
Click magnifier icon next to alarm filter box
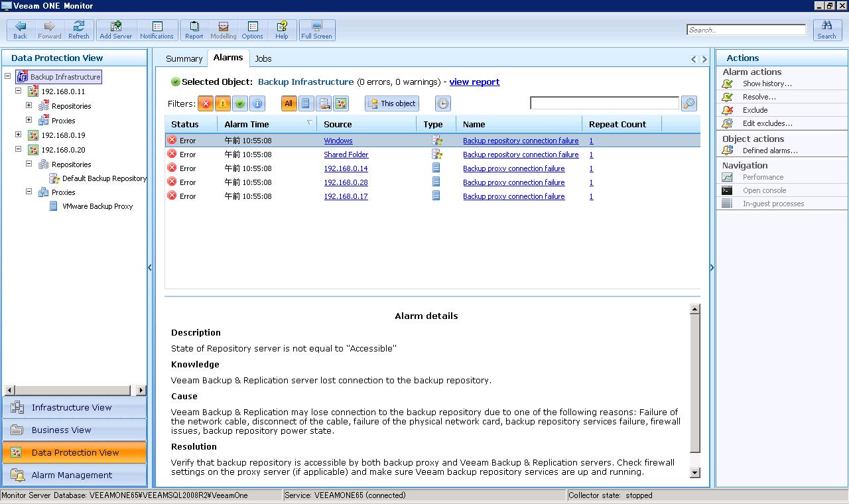point(689,103)
